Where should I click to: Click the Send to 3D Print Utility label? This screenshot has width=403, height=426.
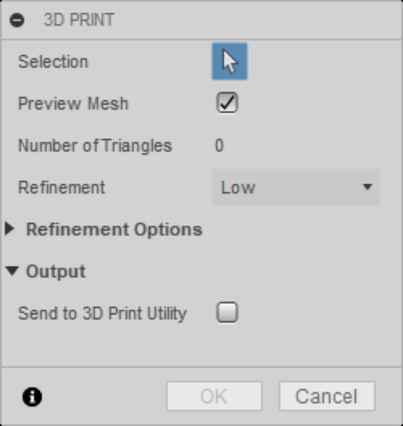102,313
